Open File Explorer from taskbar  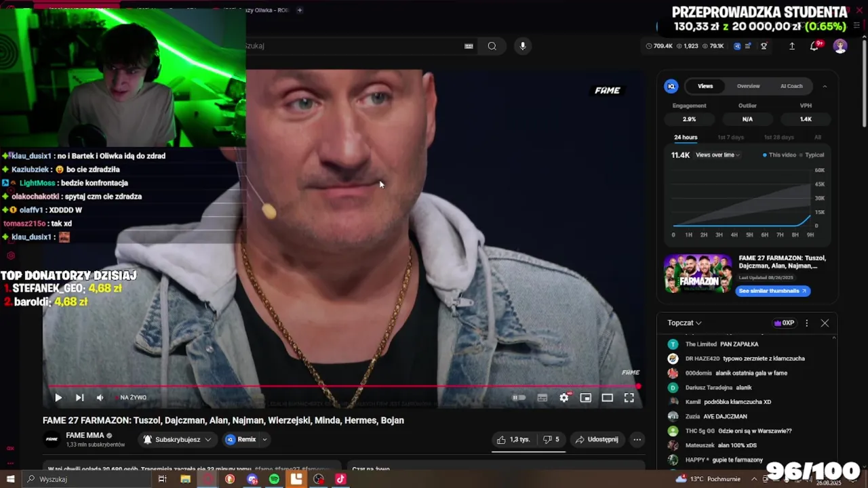(185, 479)
